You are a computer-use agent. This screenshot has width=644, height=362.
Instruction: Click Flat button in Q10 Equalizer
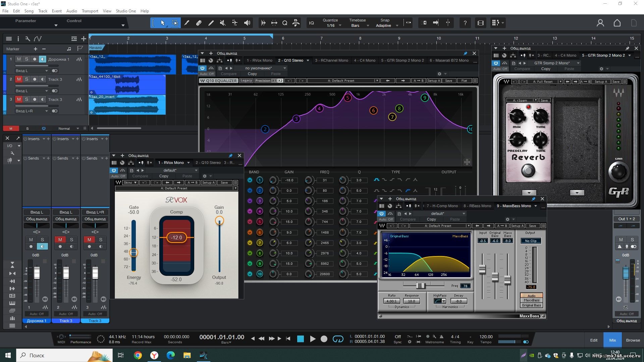coord(464,80)
